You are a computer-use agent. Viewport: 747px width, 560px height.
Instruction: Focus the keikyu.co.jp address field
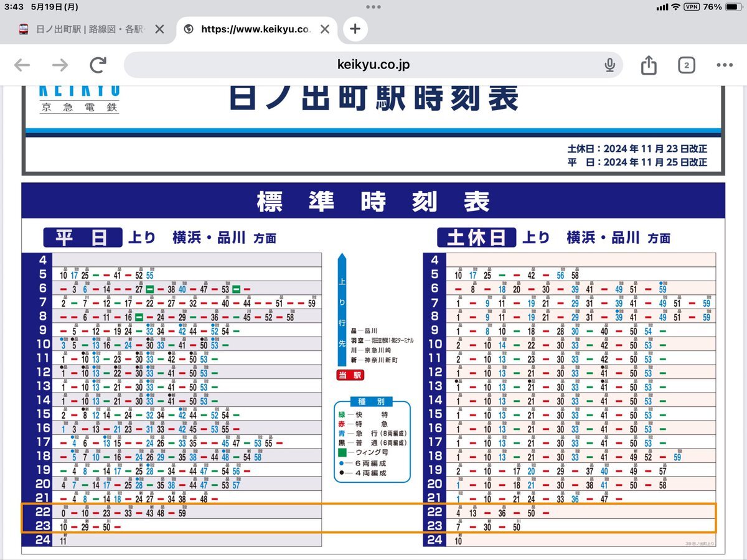click(374, 65)
